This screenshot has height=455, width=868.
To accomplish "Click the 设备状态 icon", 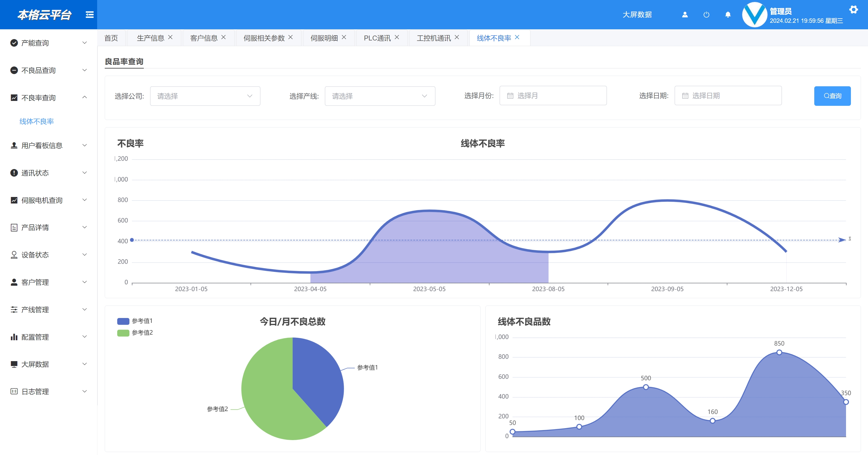I will 14,255.
